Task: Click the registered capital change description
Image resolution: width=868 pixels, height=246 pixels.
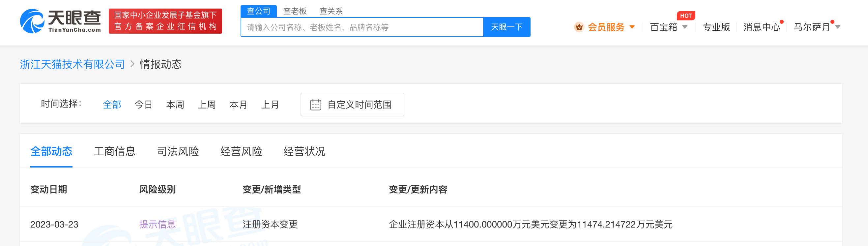Action: 531,225
